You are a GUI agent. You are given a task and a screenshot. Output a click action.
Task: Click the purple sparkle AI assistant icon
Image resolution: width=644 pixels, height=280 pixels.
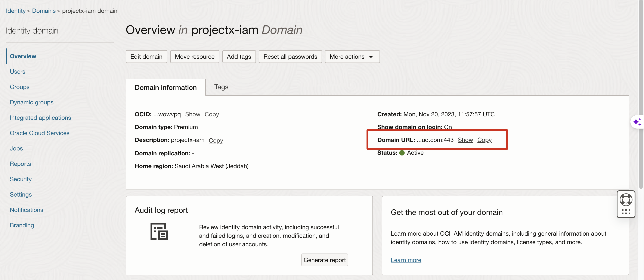click(637, 122)
